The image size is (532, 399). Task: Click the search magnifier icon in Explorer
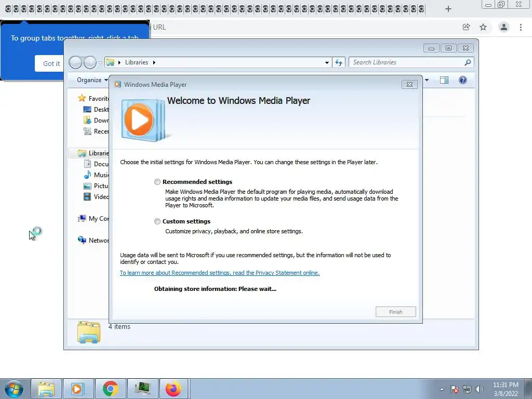click(468, 62)
